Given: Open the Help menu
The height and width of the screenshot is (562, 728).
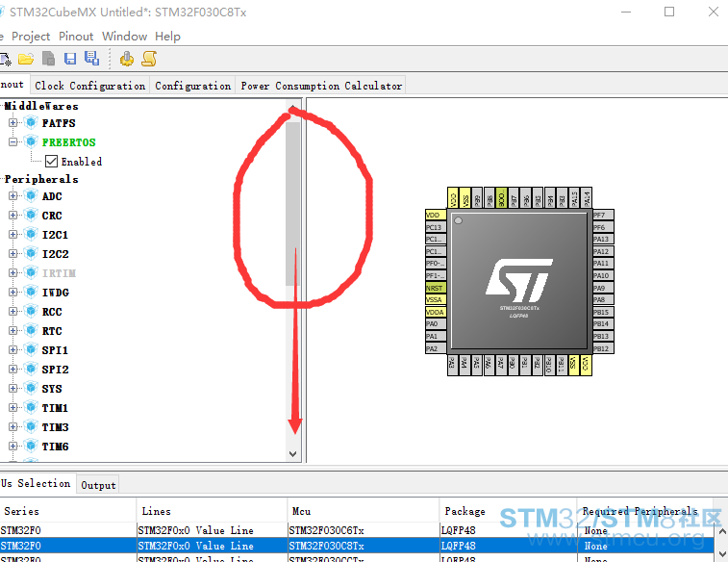Looking at the screenshot, I should [x=167, y=37].
